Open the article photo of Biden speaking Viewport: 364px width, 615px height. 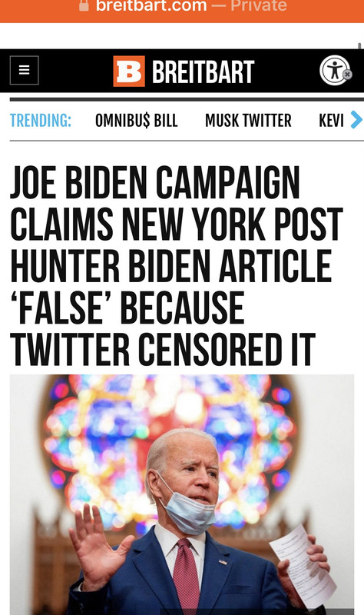182,494
